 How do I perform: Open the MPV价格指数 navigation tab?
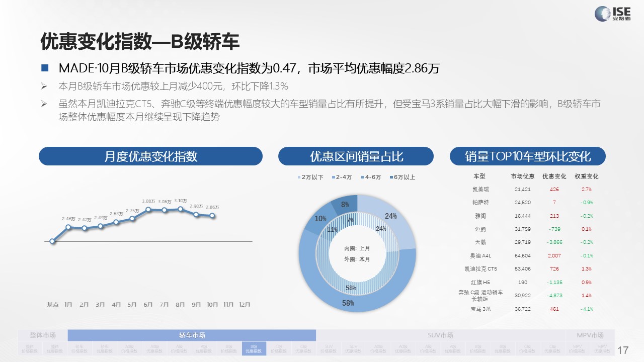[x=578, y=349]
